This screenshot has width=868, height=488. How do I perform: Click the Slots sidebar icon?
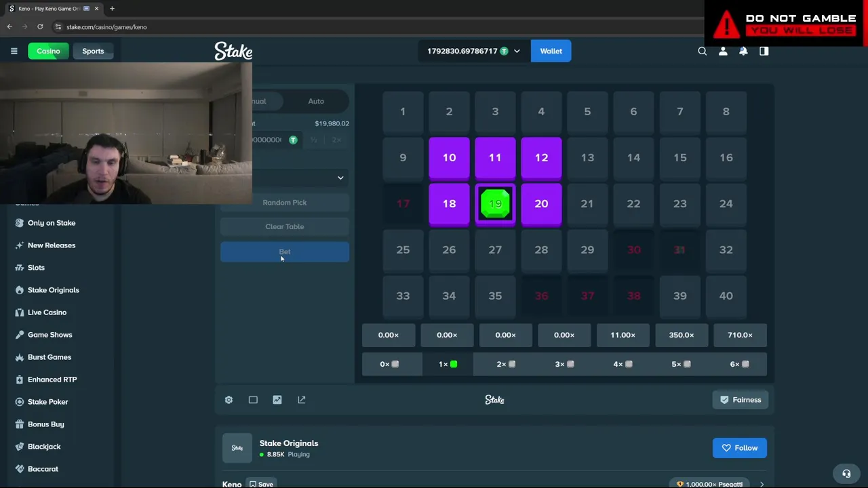pos(20,268)
